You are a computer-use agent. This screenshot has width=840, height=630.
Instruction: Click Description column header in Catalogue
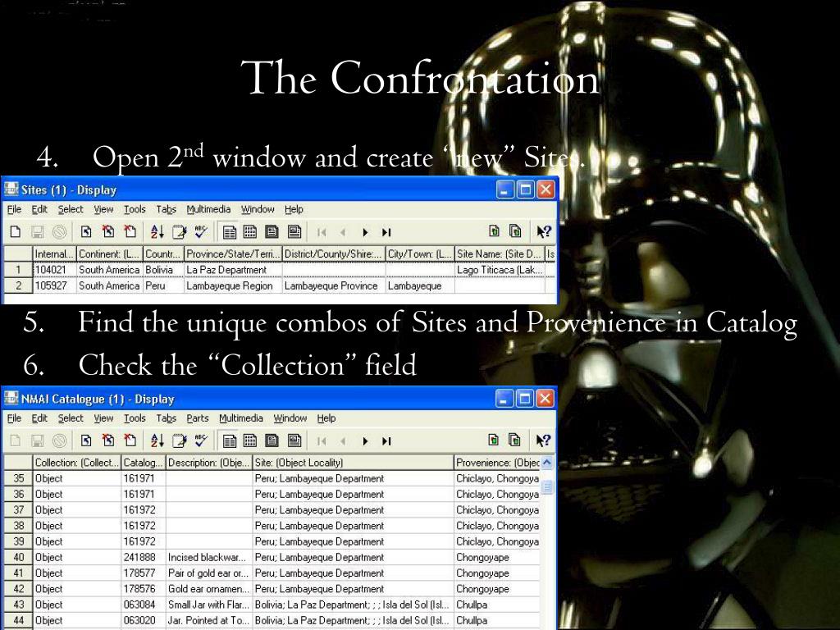(x=209, y=463)
